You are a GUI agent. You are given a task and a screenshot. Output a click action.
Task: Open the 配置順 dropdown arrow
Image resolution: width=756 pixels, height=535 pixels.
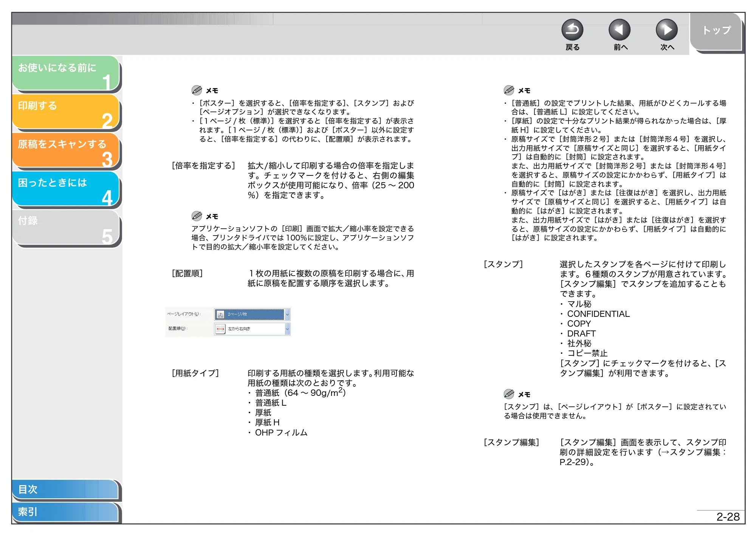click(287, 329)
